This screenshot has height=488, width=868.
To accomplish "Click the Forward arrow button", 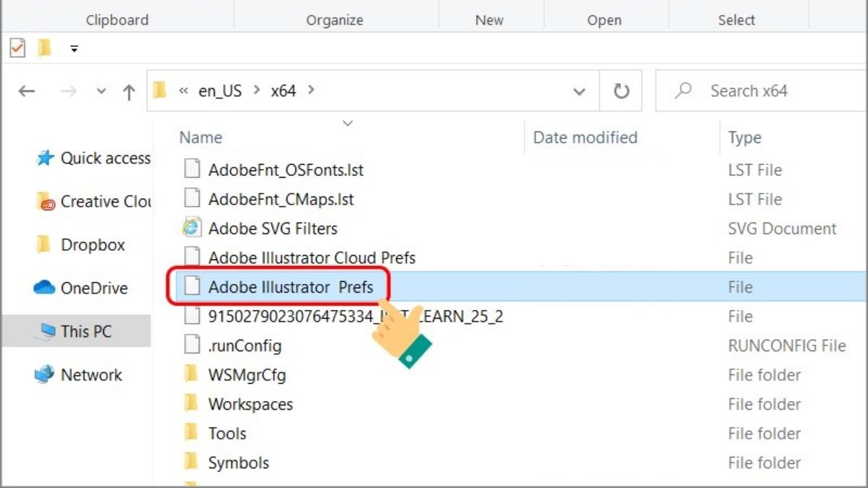I will coord(69,91).
